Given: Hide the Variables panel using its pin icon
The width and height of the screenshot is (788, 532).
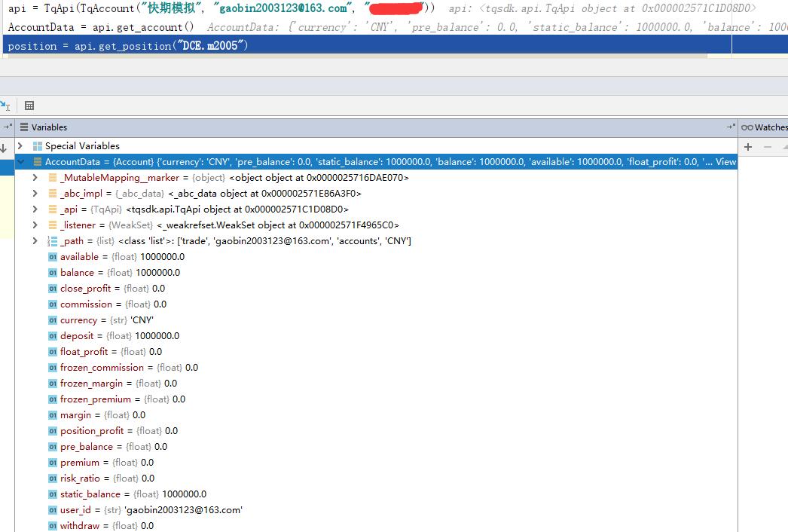Looking at the screenshot, I should (x=730, y=127).
